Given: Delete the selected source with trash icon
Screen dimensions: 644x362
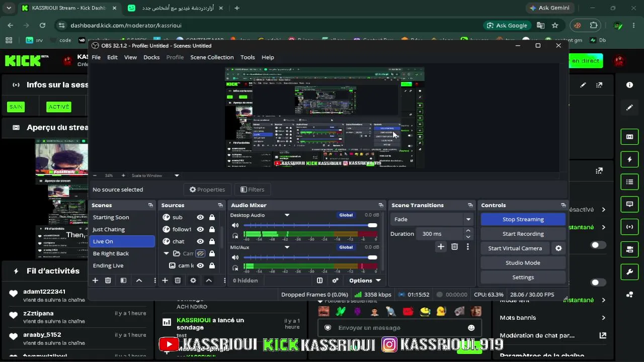Looking at the screenshot, I should click(x=178, y=281).
